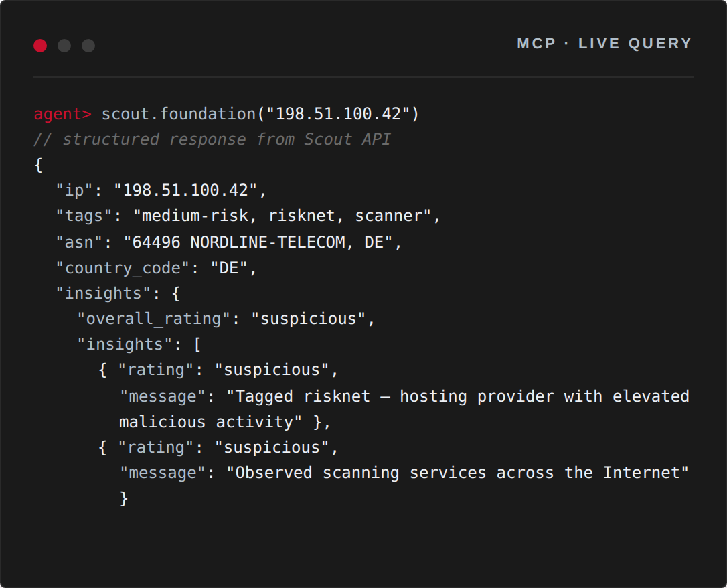This screenshot has height=588, width=727.
Task: Click the outer "insights": { line
Action: 118,293
